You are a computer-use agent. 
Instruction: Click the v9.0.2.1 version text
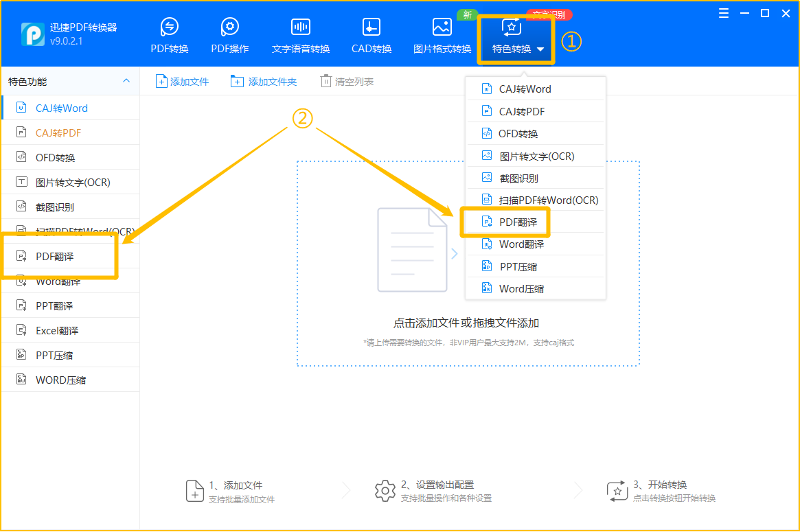pyautogui.click(x=67, y=41)
